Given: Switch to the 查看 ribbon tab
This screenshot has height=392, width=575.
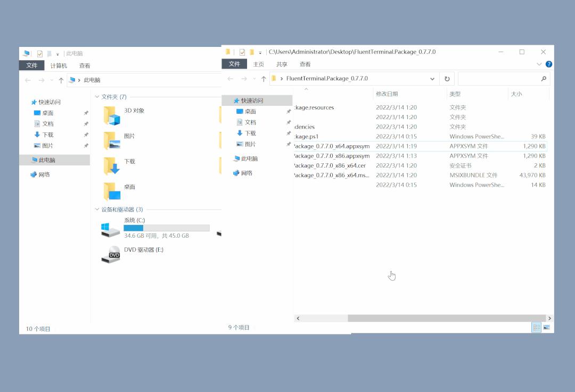Looking at the screenshot, I should point(304,64).
